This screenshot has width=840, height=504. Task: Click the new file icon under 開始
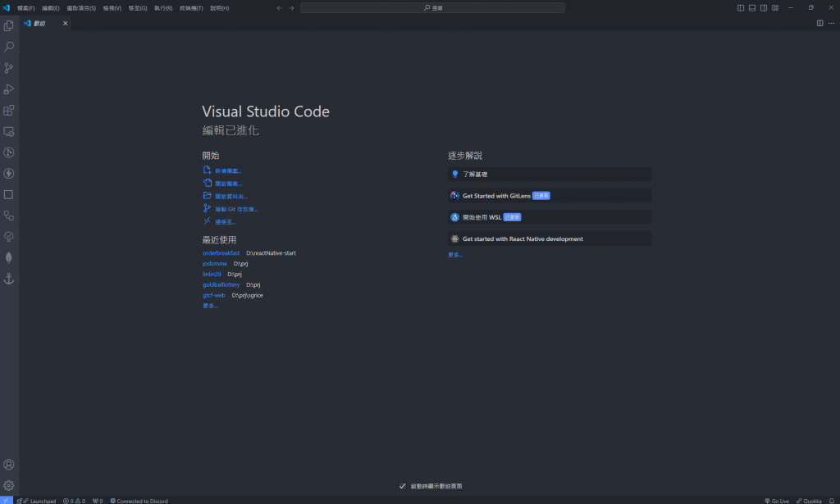click(207, 170)
